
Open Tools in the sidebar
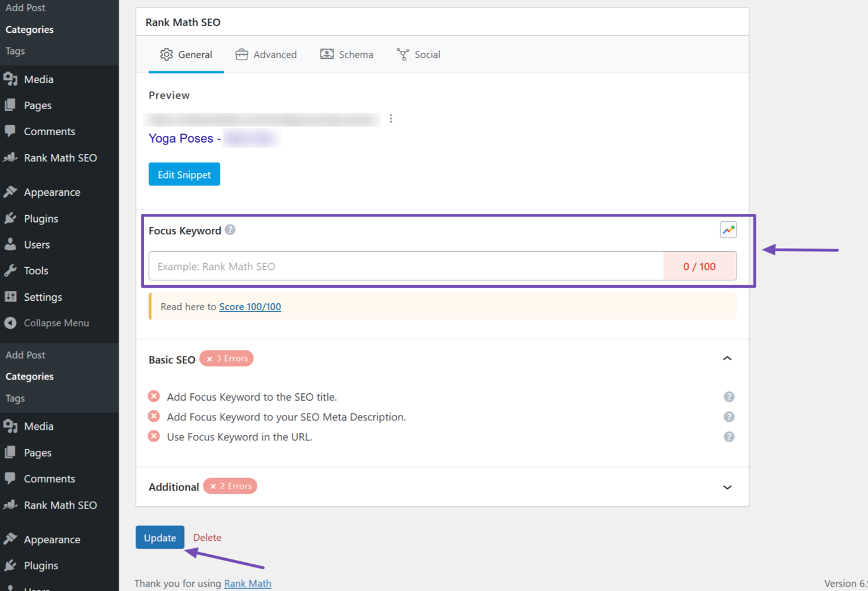tap(36, 270)
